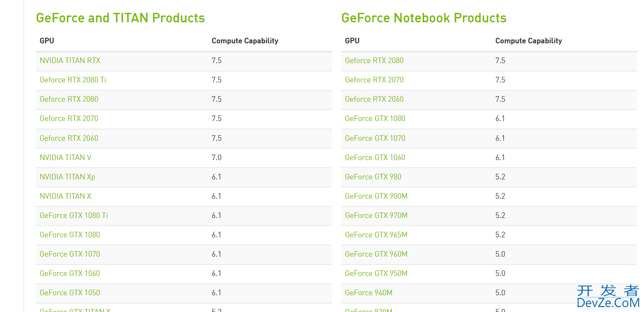Open the GeForce 940M link
This screenshot has width=644, height=312.
click(369, 293)
